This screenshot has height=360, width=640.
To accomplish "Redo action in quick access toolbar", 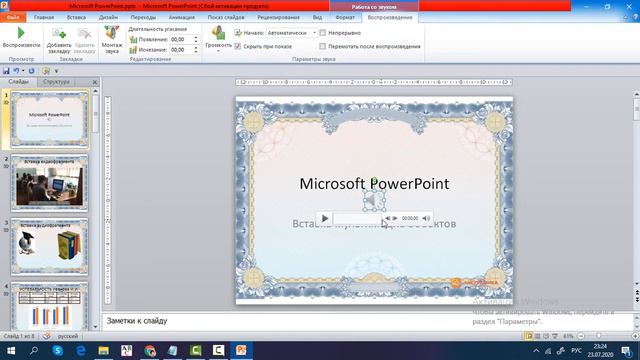I will [31, 71].
